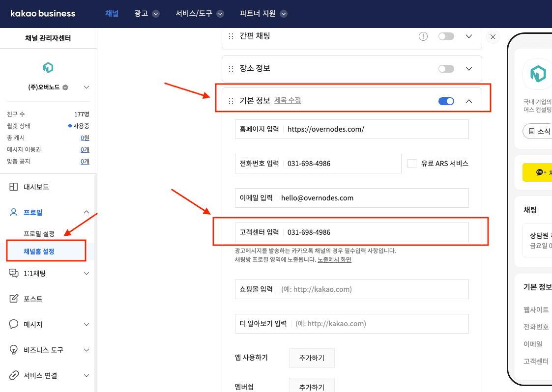Open the channel switcher dropdown beside (주)오버노드
This screenshot has width=552, height=392.
pos(86,87)
